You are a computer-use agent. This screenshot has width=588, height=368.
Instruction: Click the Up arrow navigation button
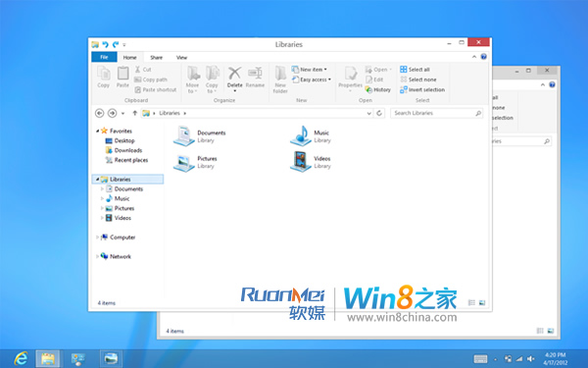pos(134,113)
